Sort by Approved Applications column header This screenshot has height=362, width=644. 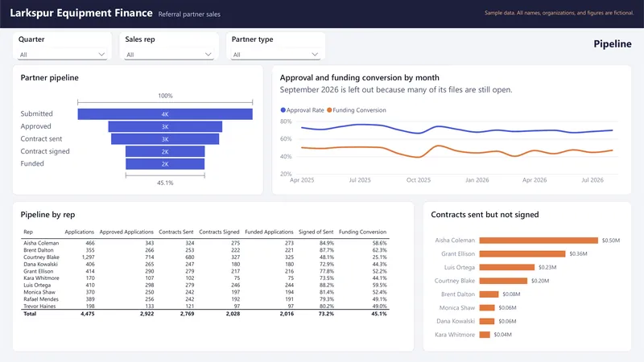pyautogui.click(x=126, y=232)
